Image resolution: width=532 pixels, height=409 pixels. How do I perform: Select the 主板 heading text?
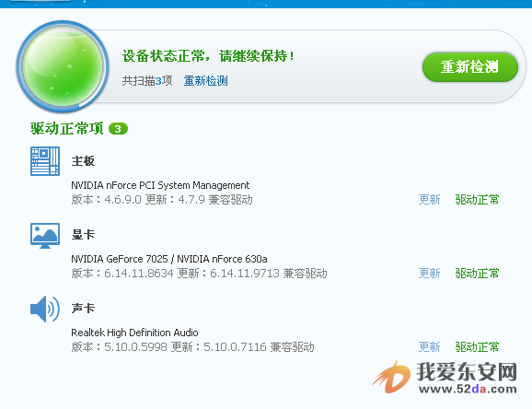pyautogui.click(x=83, y=161)
